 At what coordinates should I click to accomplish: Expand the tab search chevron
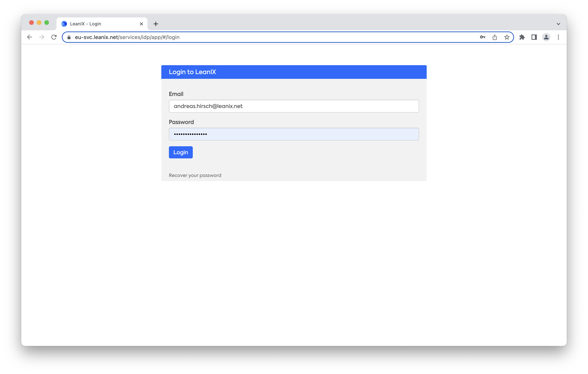(558, 24)
